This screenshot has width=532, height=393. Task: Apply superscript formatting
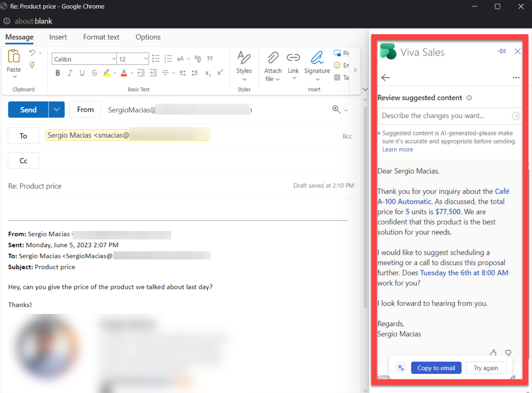click(220, 72)
